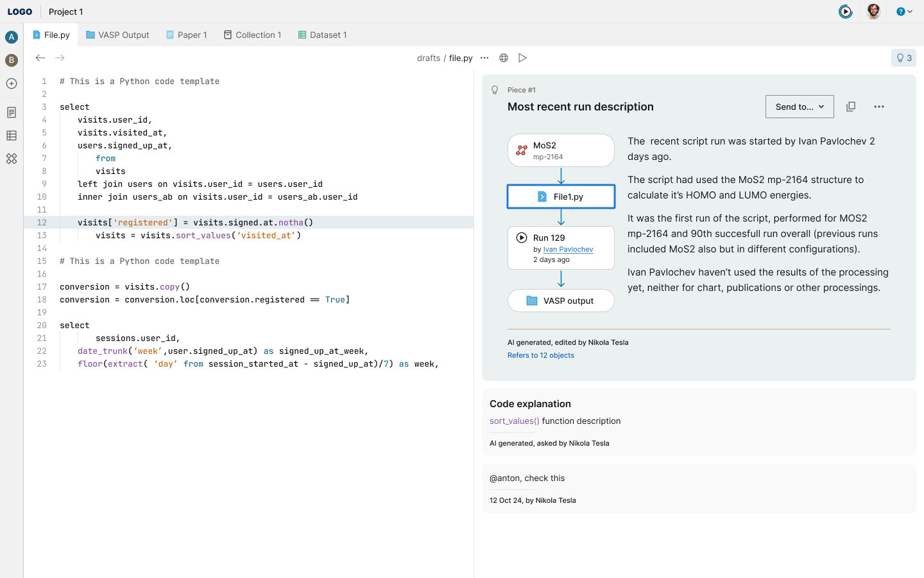Open the components grid icon in sidebar
Viewport: 924px width, 578px height.
[x=12, y=159]
